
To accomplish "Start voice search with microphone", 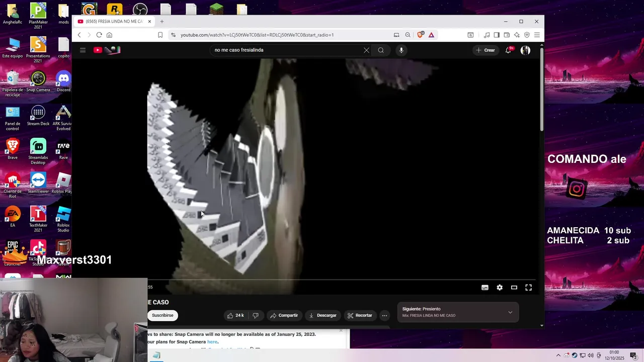I will pyautogui.click(x=401, y=50).
